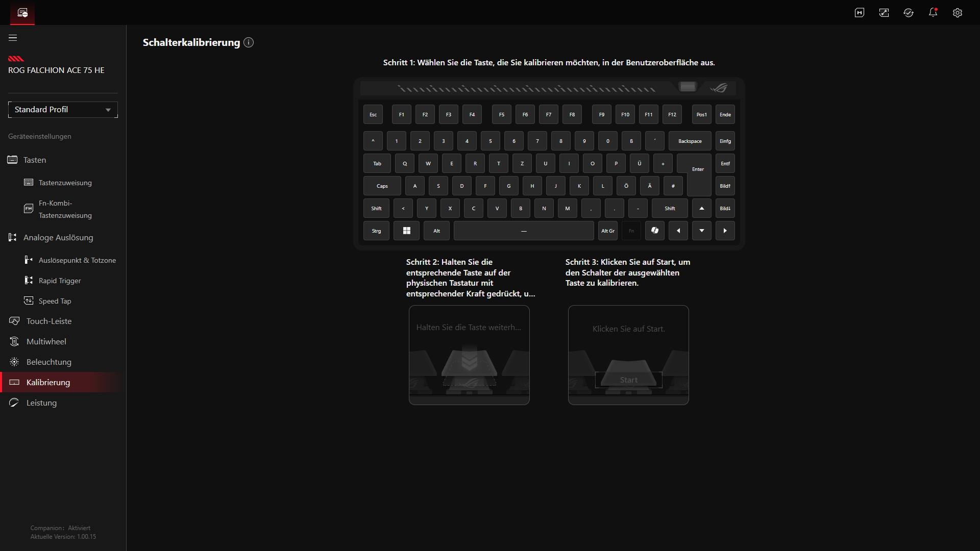
Task: Open the Speed Tap settings
Action: click(x=55, y=301)
